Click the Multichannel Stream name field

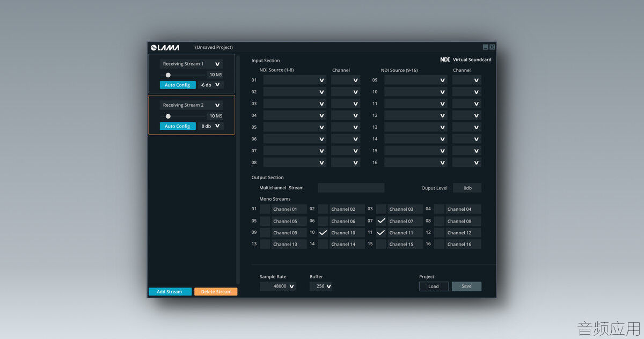coord(351,188)
